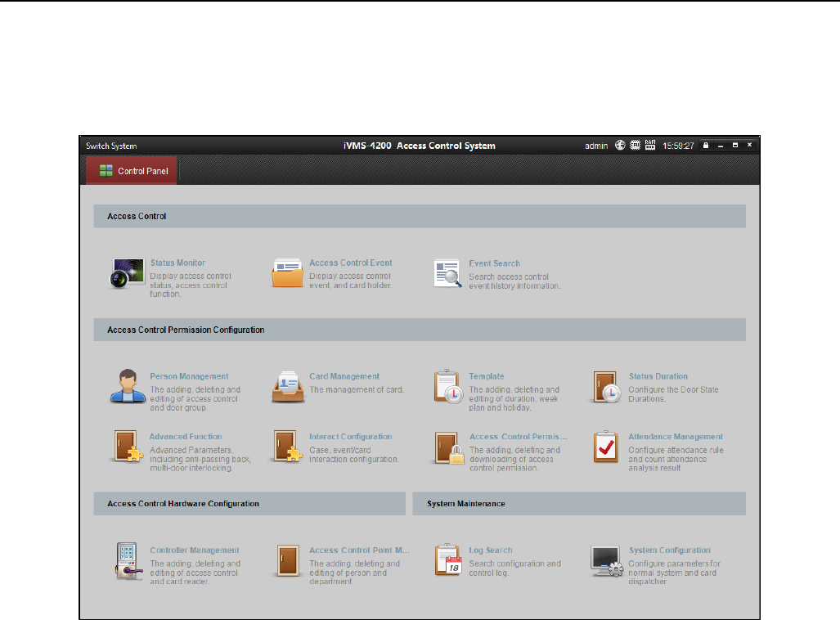
Task: Close the iVMS-4200 window
Action: tap(749, 146)
